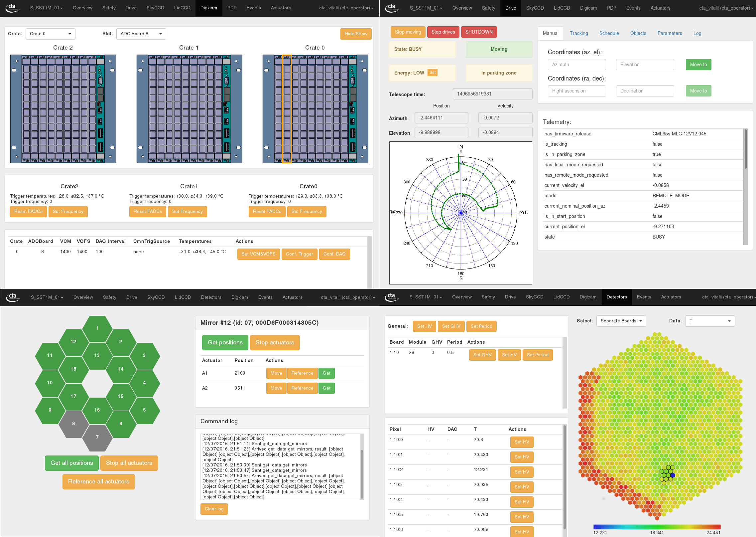Select the gray mirror hexagon 8
The height and width of the screenshot is (537, 756).
tap(73, 424)
